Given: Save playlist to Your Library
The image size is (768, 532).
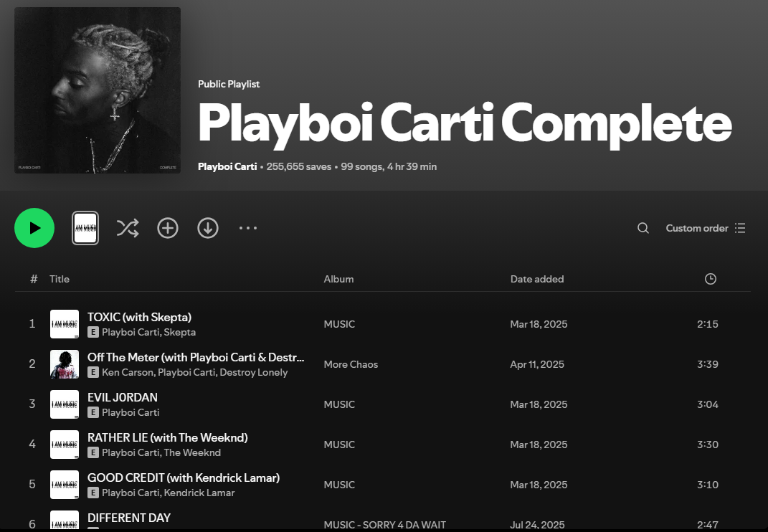Looking at the screenshot, I should [168, 228].
